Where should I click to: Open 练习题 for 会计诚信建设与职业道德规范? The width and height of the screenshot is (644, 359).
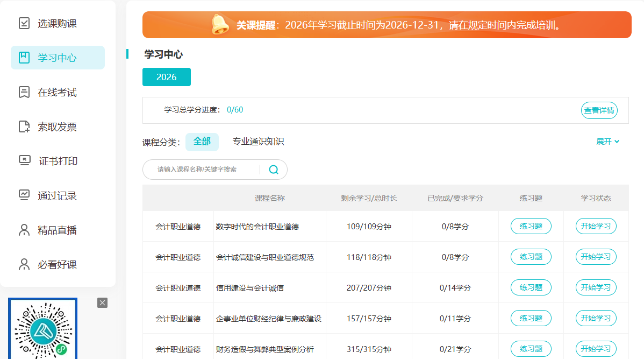(531, 257)
